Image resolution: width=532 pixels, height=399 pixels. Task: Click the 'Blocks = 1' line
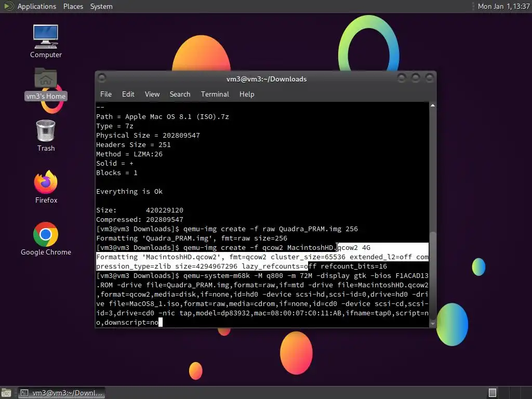[x=117, y=172]
